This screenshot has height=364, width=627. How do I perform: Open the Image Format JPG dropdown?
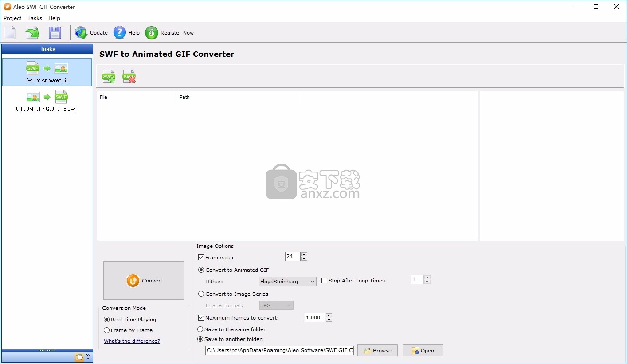click(x=276, y=305)
